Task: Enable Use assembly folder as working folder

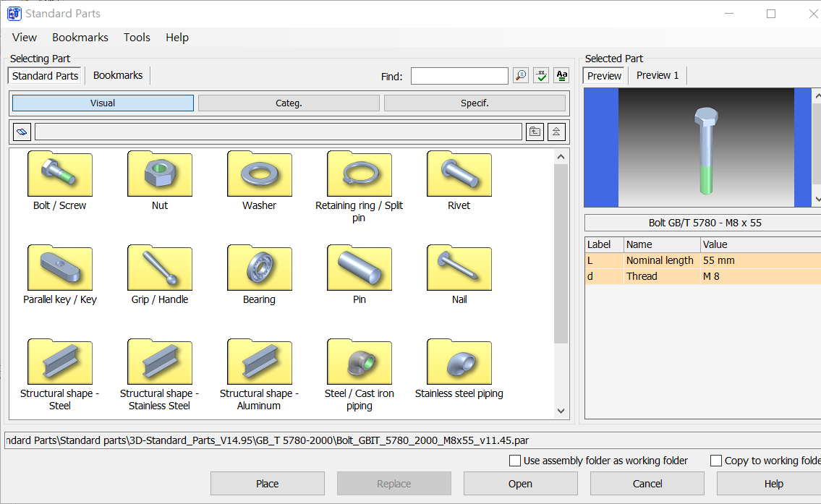Action: tap(515, 461)
